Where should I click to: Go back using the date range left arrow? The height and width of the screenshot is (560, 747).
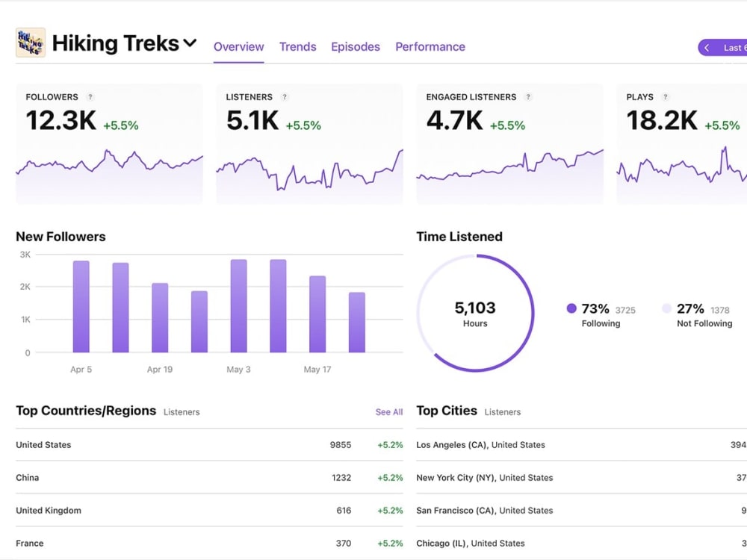point(707,48)
